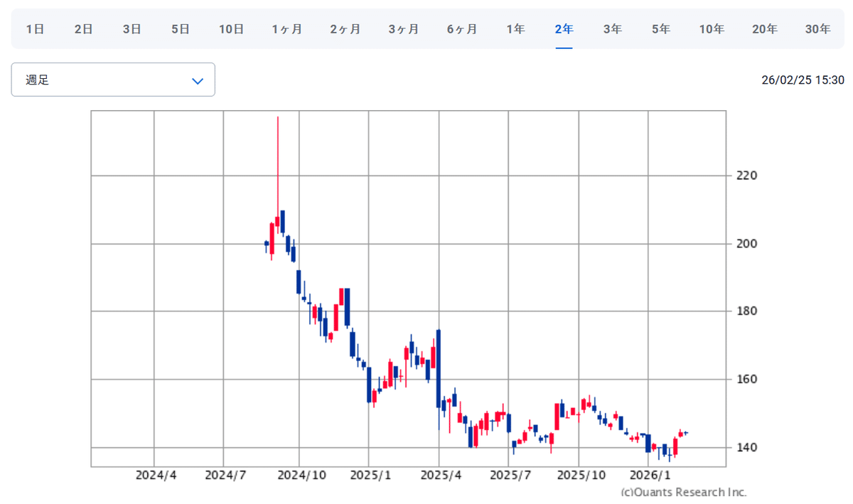The image size is (853, 504).
Task: Click the timestamp 26/02/25 15:30
Action: click(803, 80)
